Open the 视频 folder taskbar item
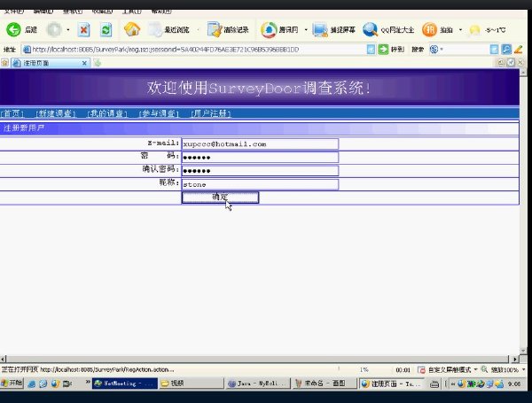 coord(191,384)
